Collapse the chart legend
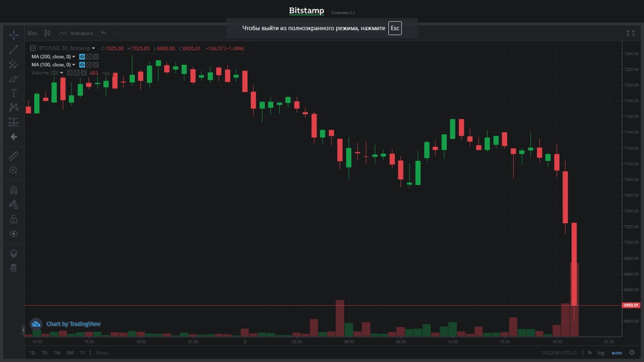 tap(33, 49)
